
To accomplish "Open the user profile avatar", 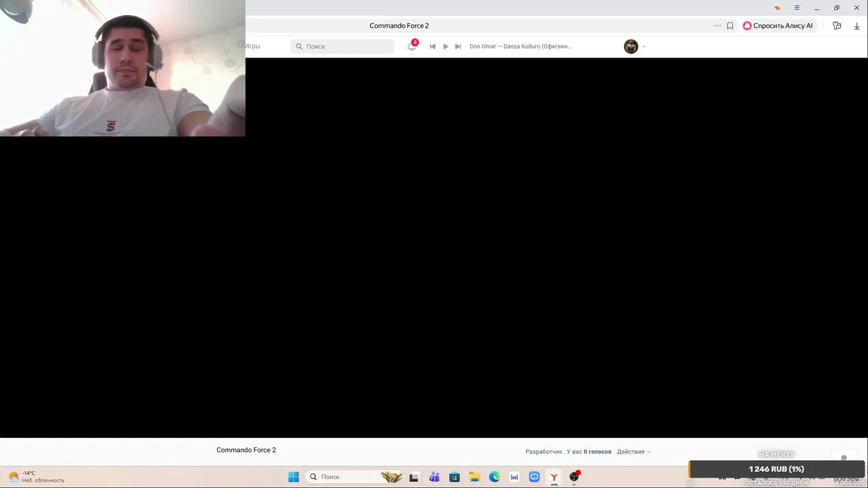I will tap(631, 46).
